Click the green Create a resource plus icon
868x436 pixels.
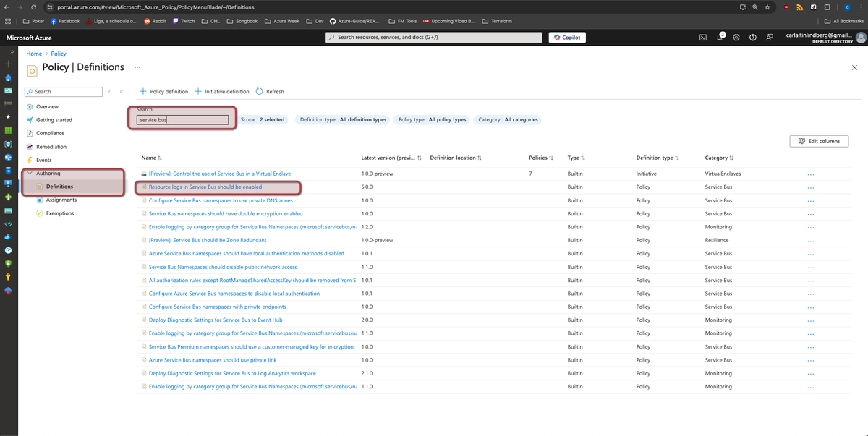[8, 64]
